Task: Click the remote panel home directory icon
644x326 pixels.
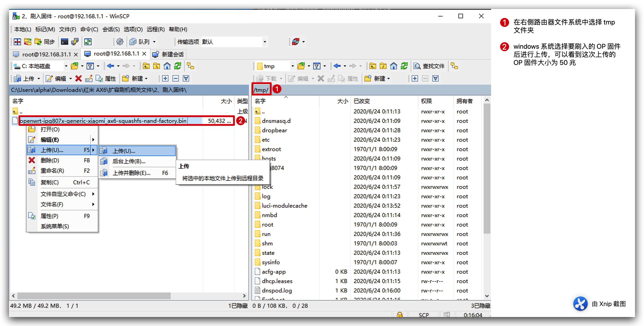Action: [394, 66]
